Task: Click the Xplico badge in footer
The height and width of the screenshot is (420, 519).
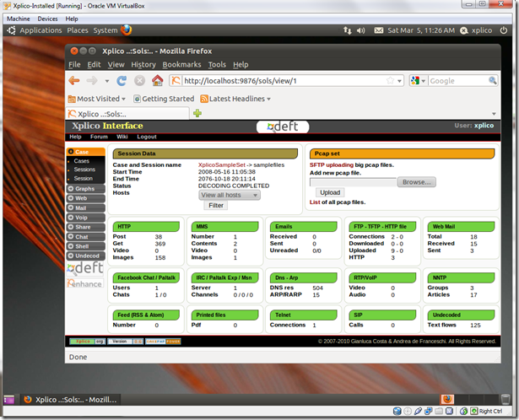Action: [x=88, y=342]
